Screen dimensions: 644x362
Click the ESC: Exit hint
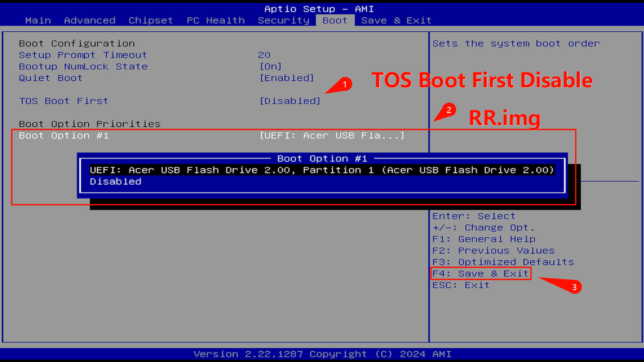pos(461,285)
